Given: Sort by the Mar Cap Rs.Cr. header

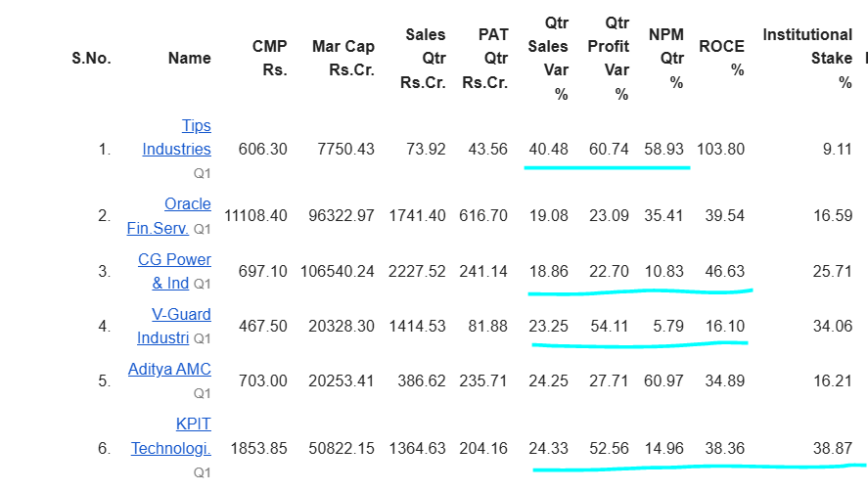Looking at the screenshot, I should pyautogui.click(x=343, y=58).
